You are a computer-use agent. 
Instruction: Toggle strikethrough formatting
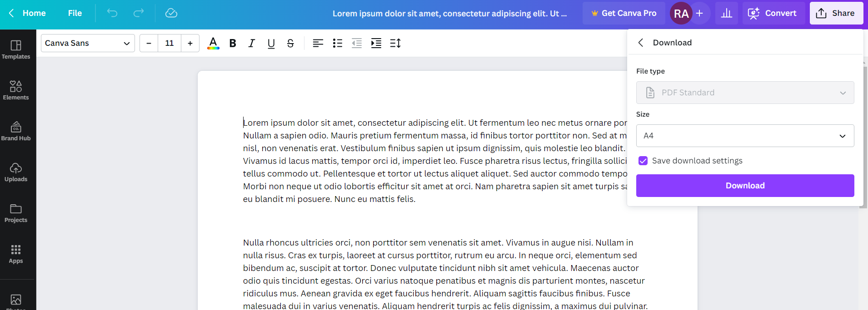click(290, 43)
